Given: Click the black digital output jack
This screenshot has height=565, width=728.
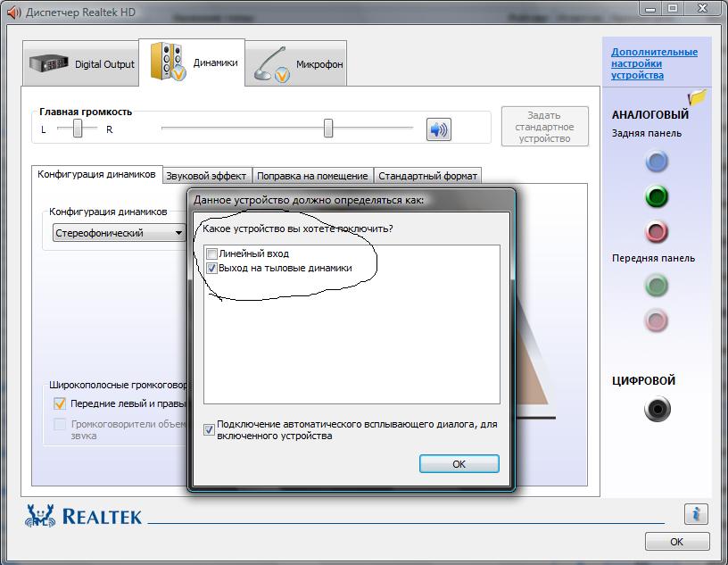Looking at the screenshot, I should pos(657,409).
